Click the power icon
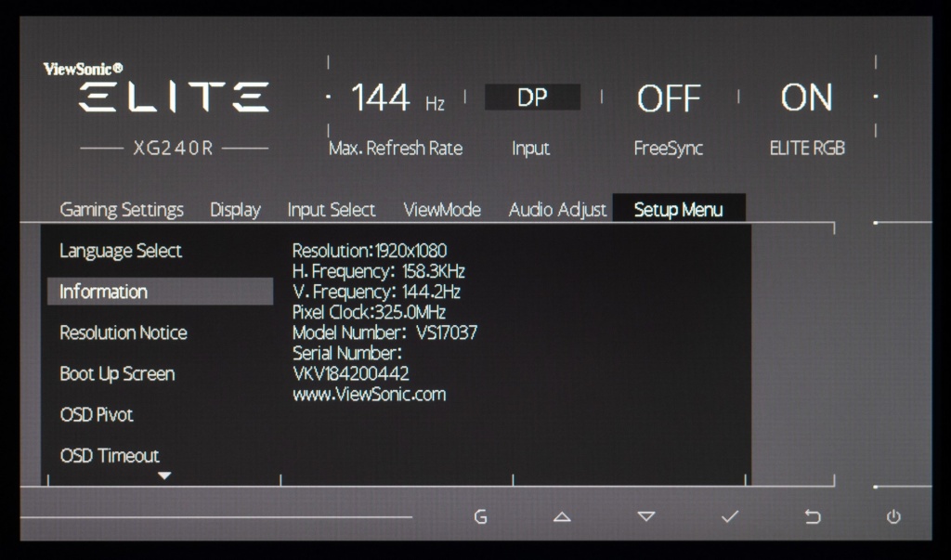The image size is (951, 560). click(893, 517)
